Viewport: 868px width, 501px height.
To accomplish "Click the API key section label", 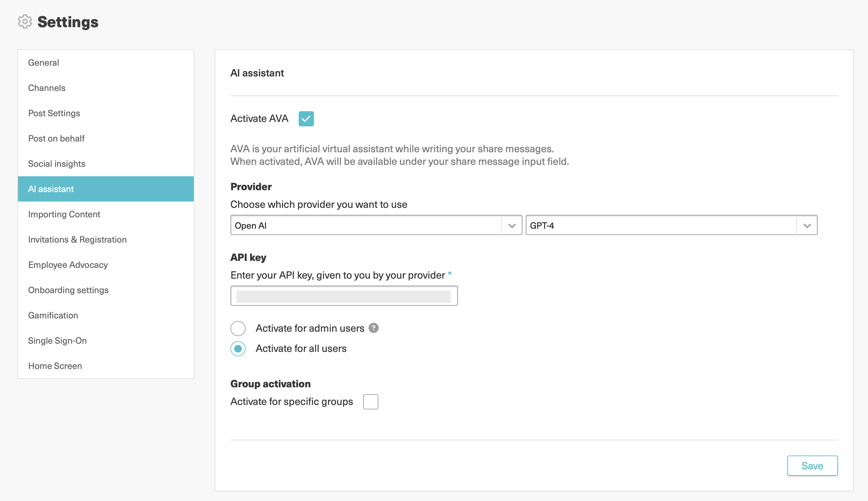I will click(x=248, y=257).
